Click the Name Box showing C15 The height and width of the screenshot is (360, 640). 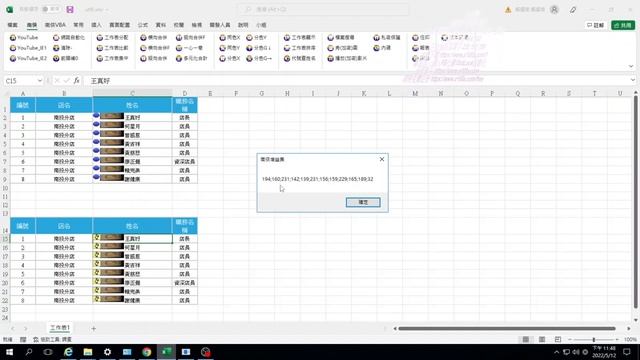tap(20, 81)
